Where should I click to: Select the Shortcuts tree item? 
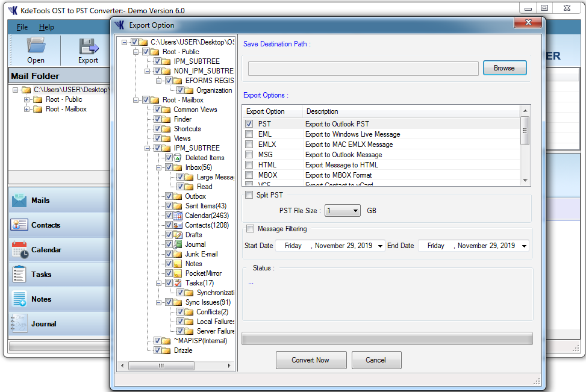tap(187, 129)
